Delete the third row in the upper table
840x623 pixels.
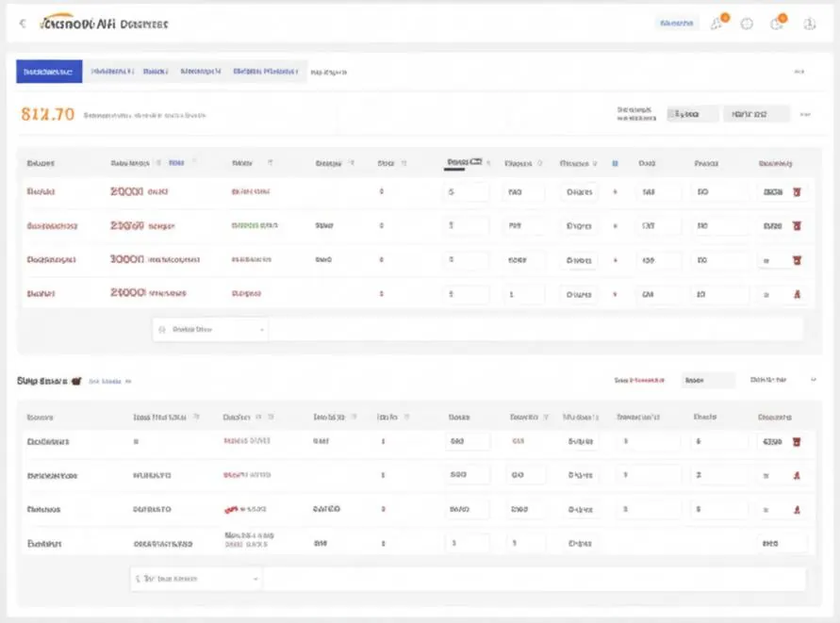tap(798, 260)
